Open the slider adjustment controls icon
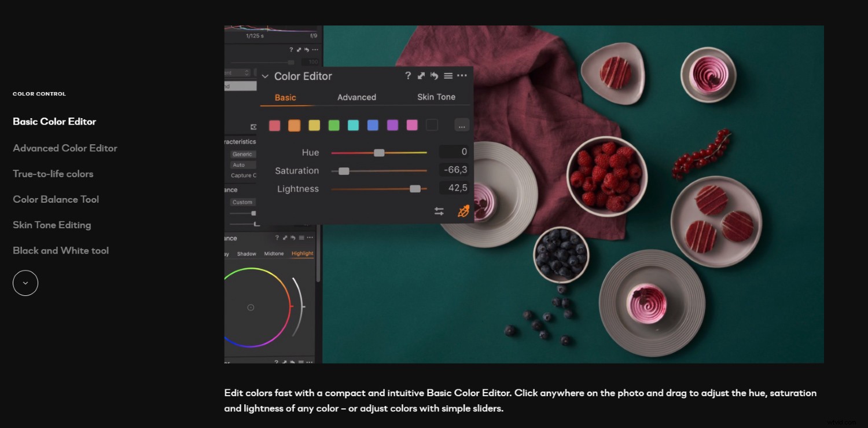This screenshot has height=428, width=868. pyautogui.click(x=439, y=211)
